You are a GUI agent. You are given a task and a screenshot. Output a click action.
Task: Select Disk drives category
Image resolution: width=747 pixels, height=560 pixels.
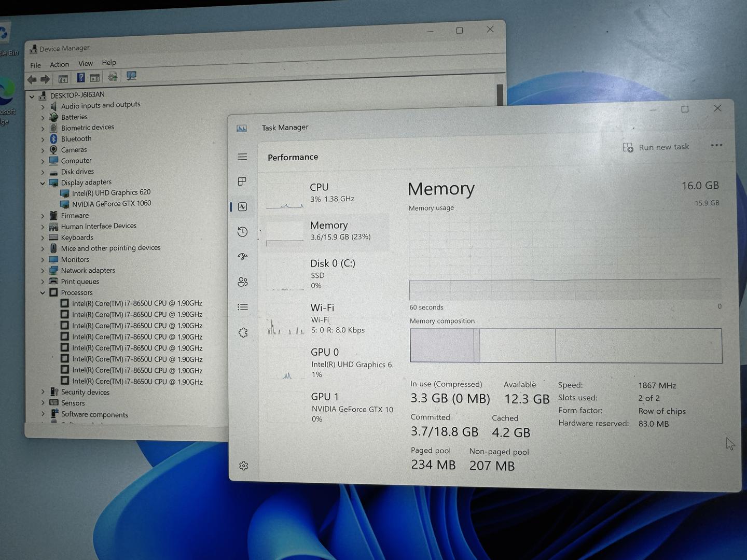click(x=77, y=172)
